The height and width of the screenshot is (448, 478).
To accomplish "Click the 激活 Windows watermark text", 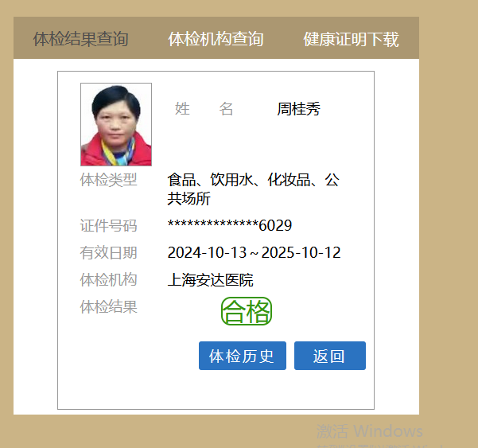I will click(x=370, y=431).
